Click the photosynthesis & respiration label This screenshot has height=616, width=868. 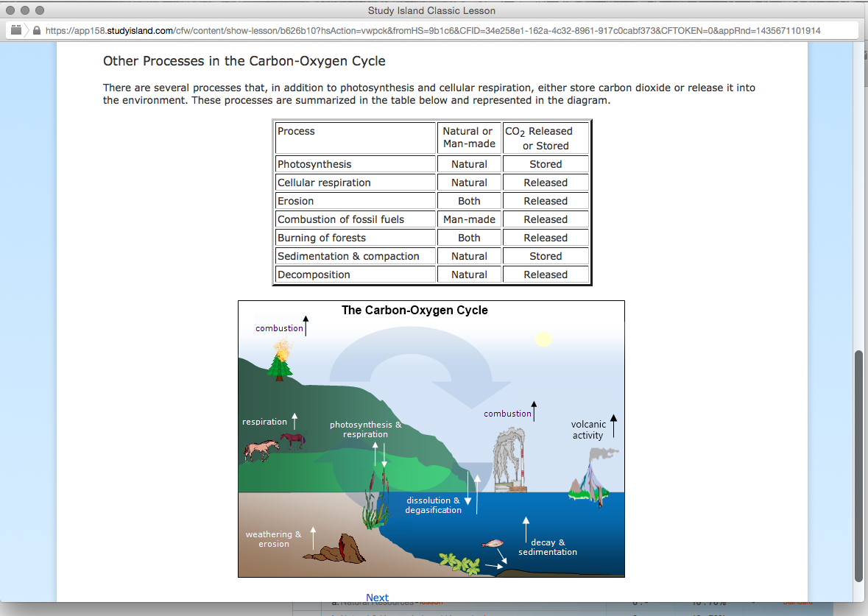point(366,429)
